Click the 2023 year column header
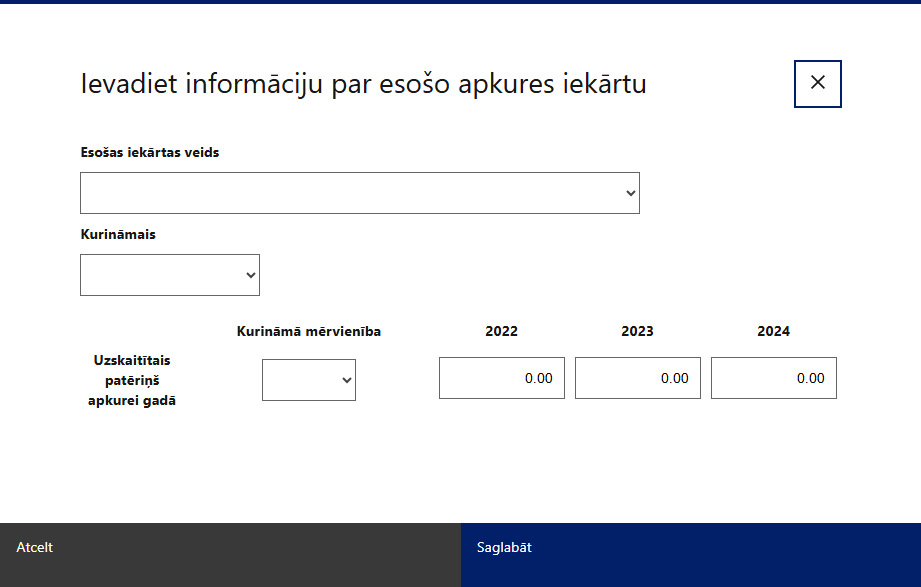921x587 pixels. point(638,331)
